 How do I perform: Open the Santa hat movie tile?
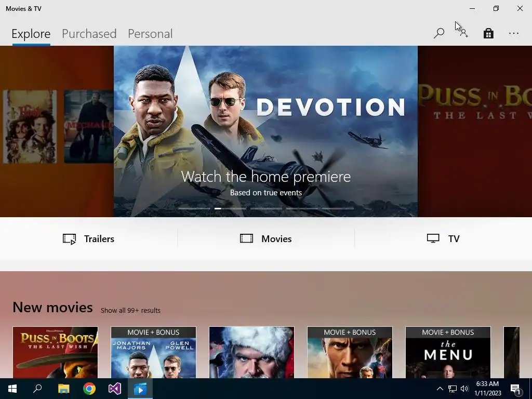252,352
